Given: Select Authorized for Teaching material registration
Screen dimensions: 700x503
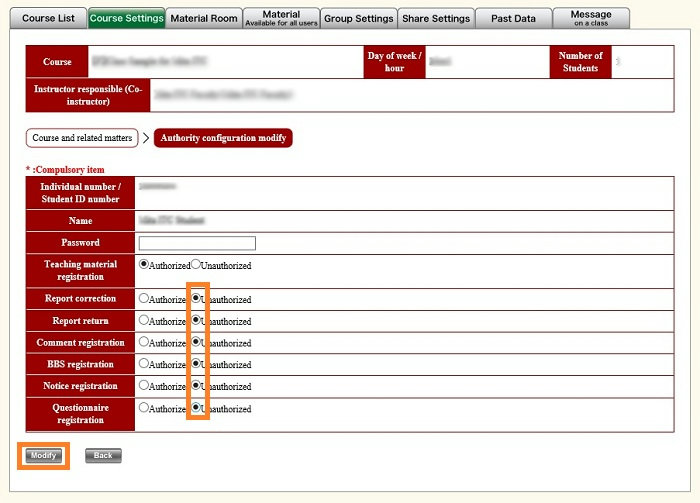Looking at the screenshot, I should click(x=144, y=265).
